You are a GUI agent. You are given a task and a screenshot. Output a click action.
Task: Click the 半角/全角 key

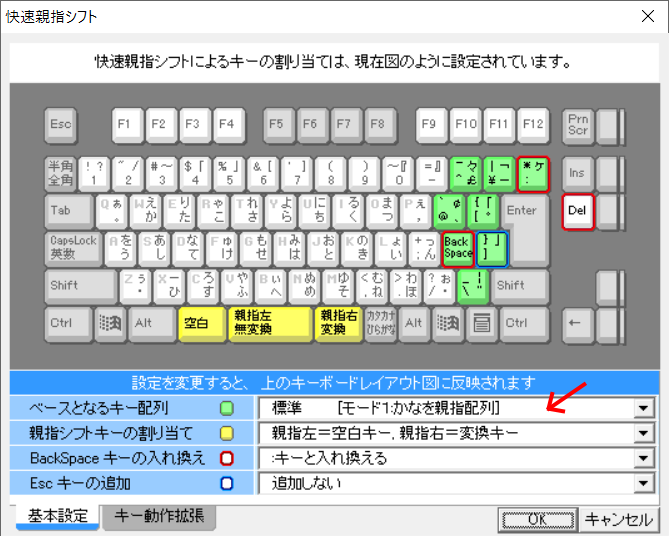[61, 173]
